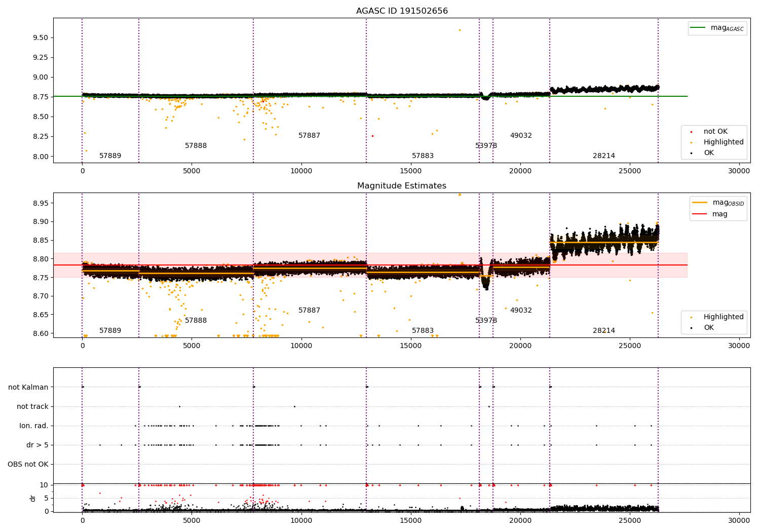Select 'Highlighted' in the middle plot legend
The image size is (760, 532).
point(724,317)
